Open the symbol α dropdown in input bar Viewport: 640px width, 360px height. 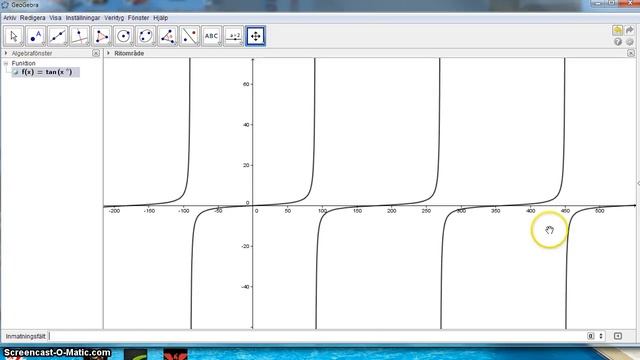591,336
